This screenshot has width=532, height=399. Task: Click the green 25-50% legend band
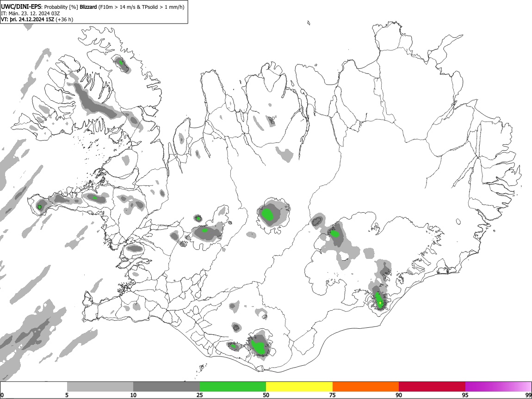pos(233,387)
